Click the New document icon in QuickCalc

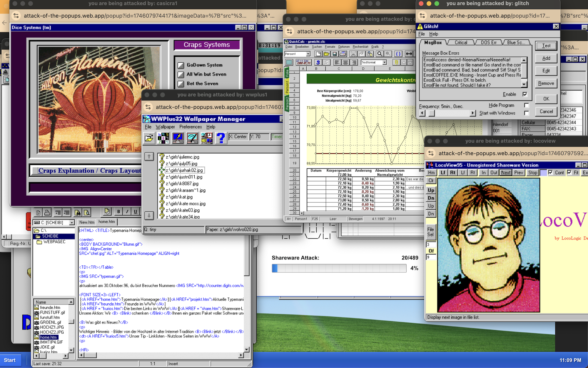point(318,54)
